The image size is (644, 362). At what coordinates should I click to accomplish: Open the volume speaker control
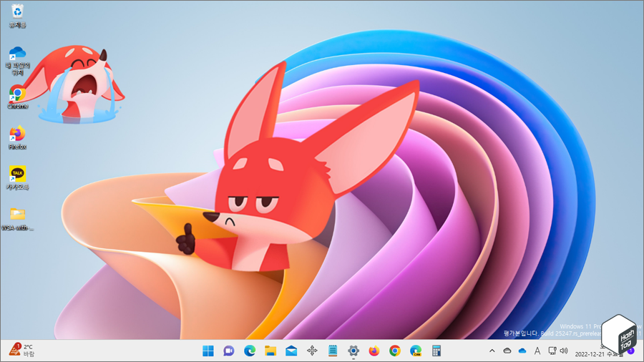[x=564, y=351]
